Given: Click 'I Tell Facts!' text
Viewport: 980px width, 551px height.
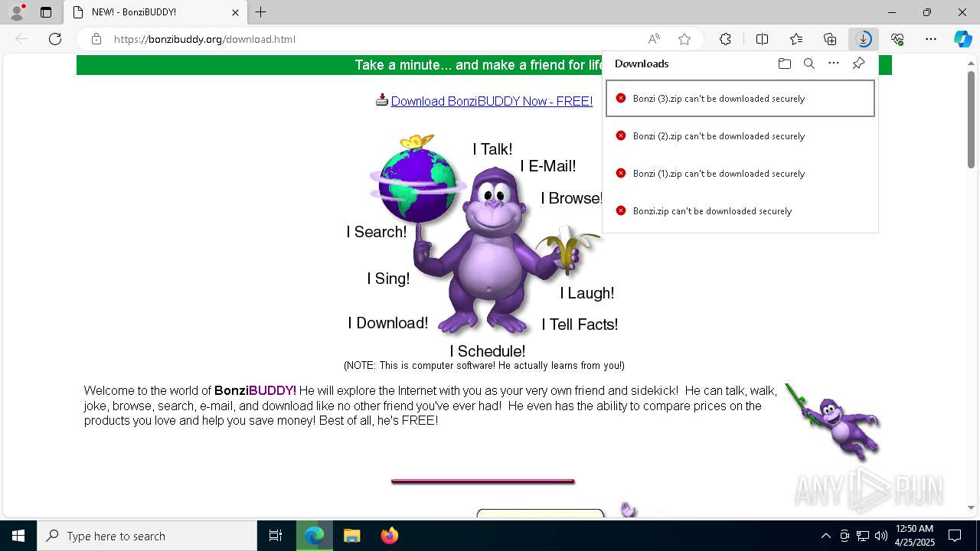Looking at the screenshot, I should [580, 324].
